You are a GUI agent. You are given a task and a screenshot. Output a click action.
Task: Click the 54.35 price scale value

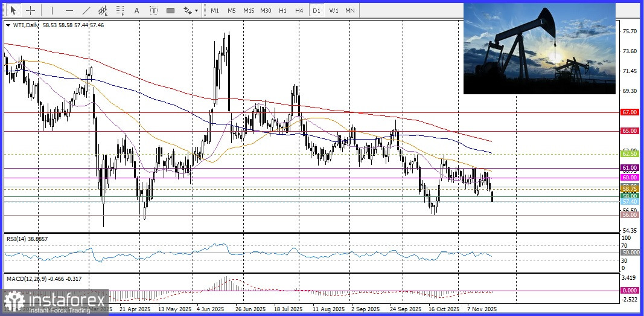[x=630, y=230]
